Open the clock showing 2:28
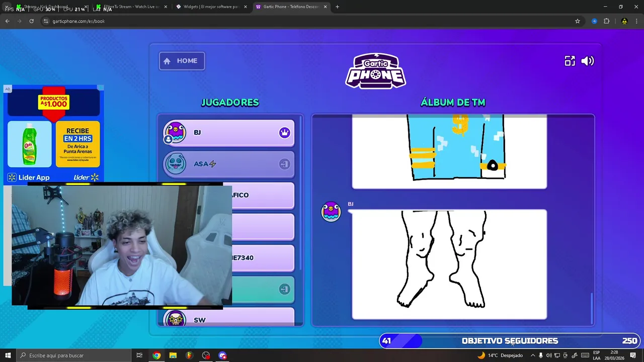The height and width of the screenshot is (362, 644). [x=614, y=355]
